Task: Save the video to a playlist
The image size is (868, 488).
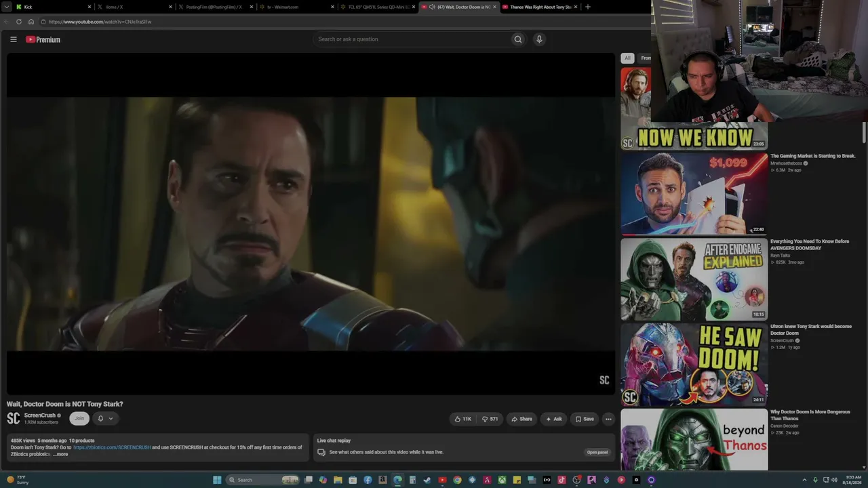Action: (x=585, y=419)
